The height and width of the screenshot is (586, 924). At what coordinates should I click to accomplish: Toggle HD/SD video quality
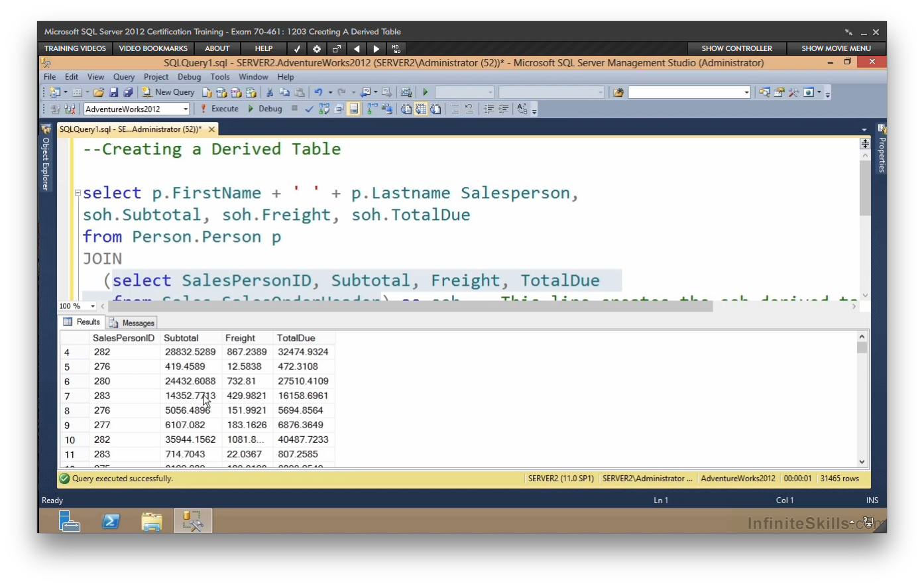tap(396, 48)
